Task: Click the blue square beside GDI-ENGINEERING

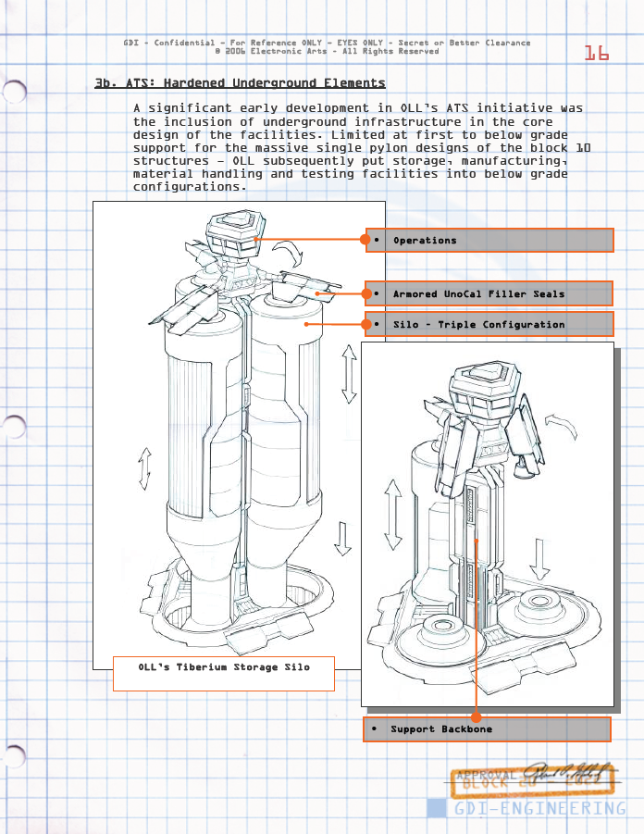Action: [x=437, y=808]
